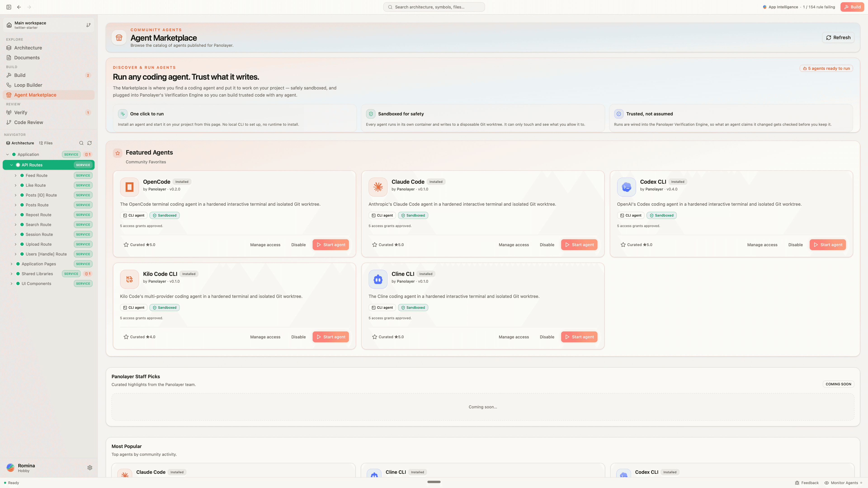Viewport: 868px width, 488px height.
Task: Click the Trusted, not assumed check icon
Action: pos(619,114)
